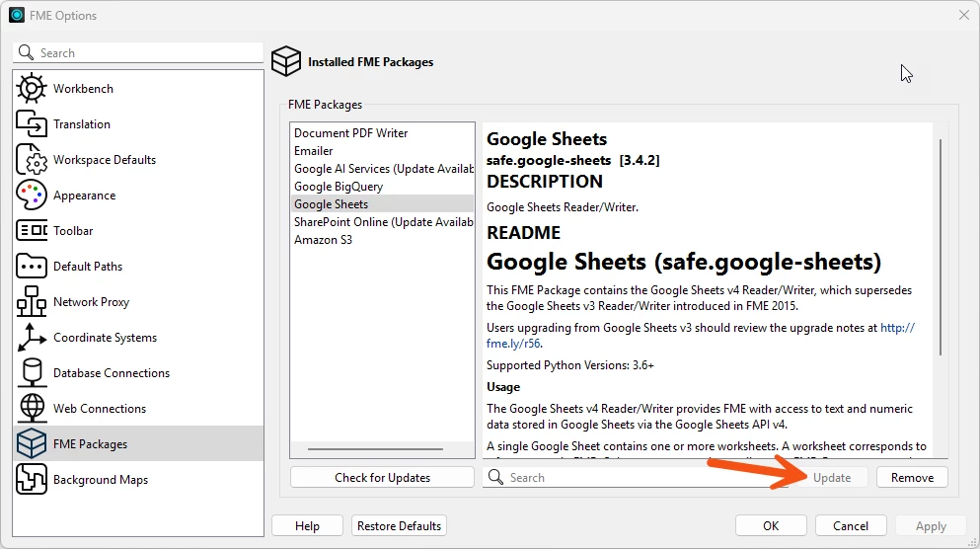Click the magnifier icon in package search
The image size is (980, 549).
tap(495, 477)
